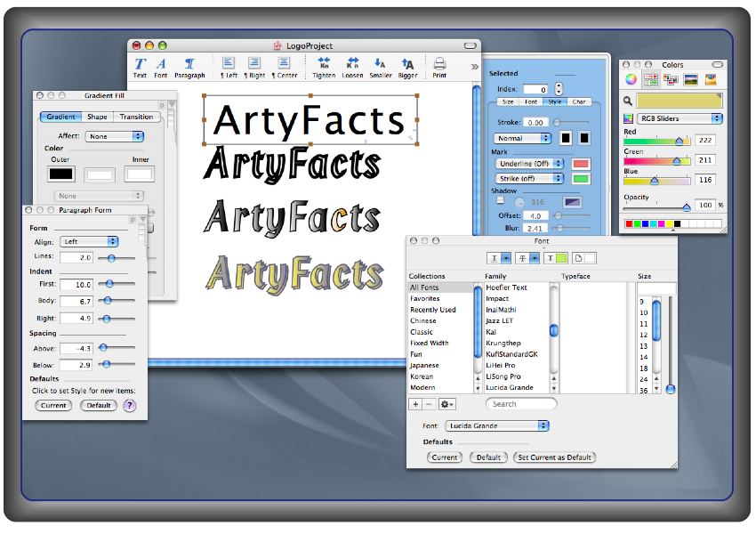The height and width of the screenshot is (534, 756).
Task: Click the Loosen kerning icon
Action: pos(352,68)
